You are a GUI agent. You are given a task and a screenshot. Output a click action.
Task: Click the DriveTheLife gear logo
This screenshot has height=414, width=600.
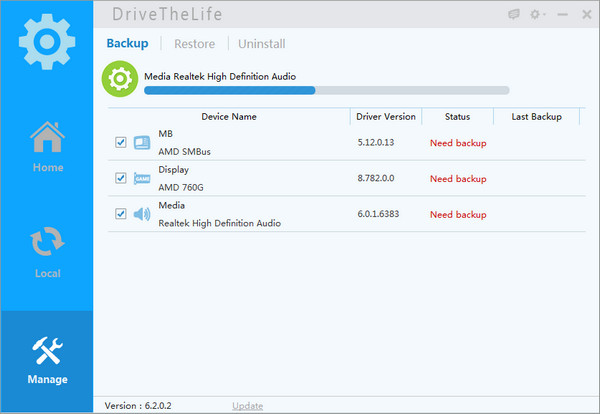click(x=47, y=42)
